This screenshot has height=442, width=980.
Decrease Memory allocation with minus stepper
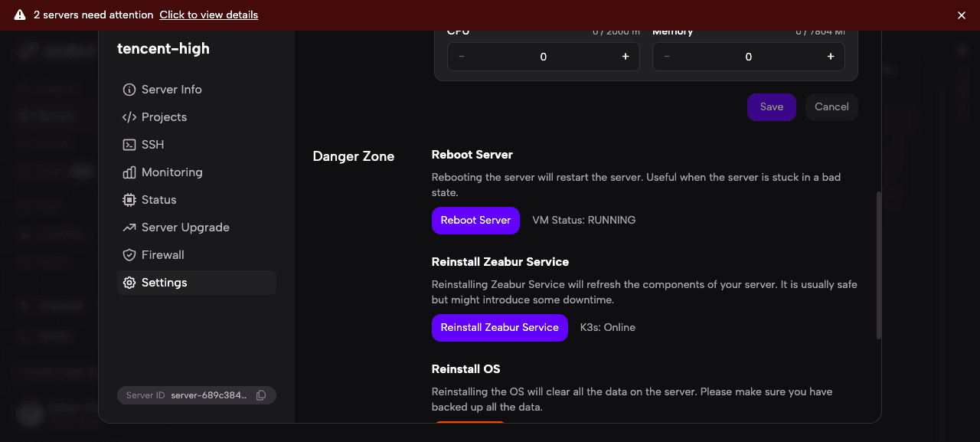(x=666, y=56)
